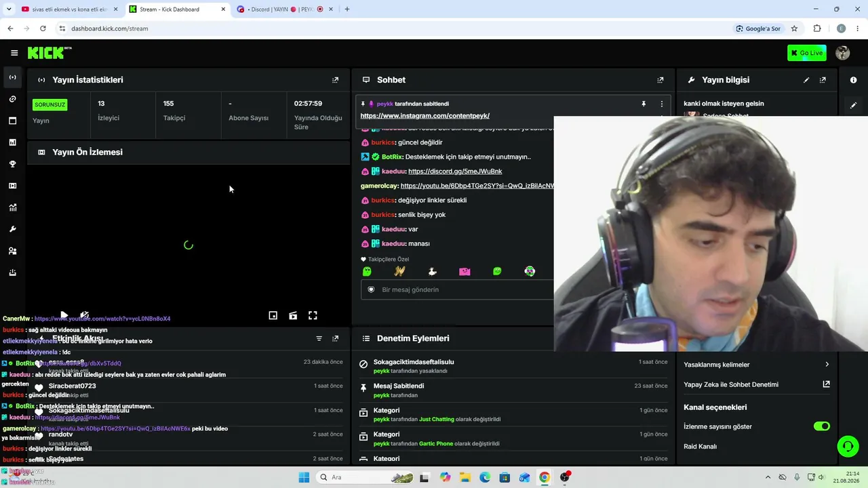Screen dimensions: 868x488
Task: Reload the dashboard page
Action: pyautogui.click(x=43, y=28)
